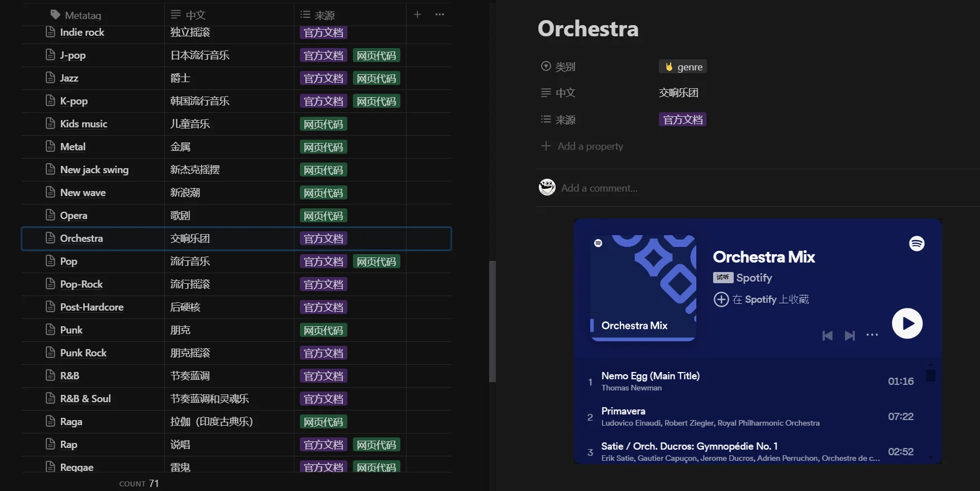Click the Spotify tracklist scrollbar thumb
Viewport: 980px width, 491px height.
point(930,375)
